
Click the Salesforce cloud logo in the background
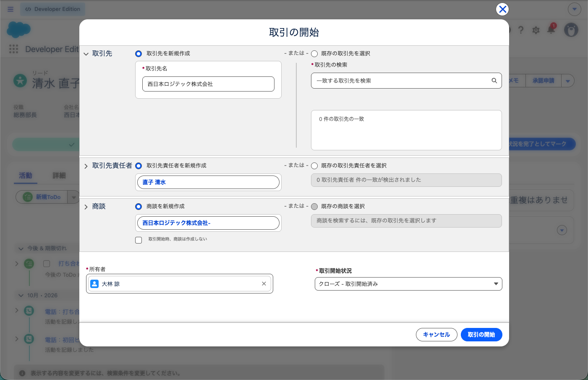coord(19,29)
